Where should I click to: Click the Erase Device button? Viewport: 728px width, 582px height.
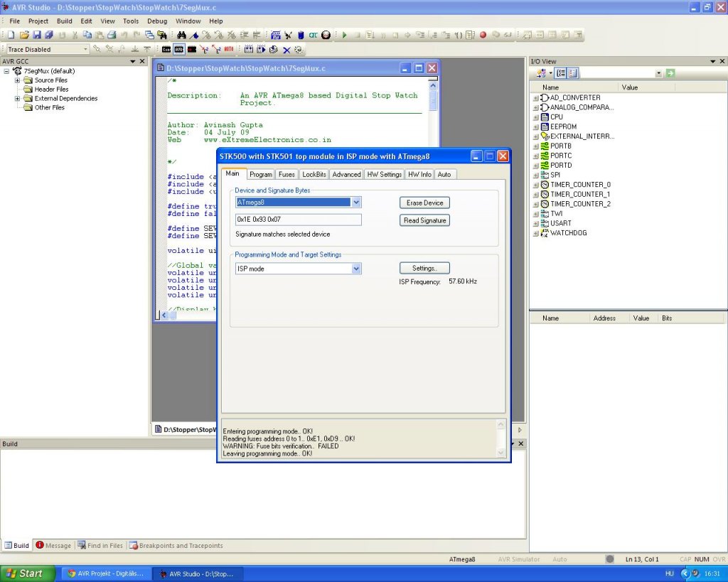click(x=424, y=203)
